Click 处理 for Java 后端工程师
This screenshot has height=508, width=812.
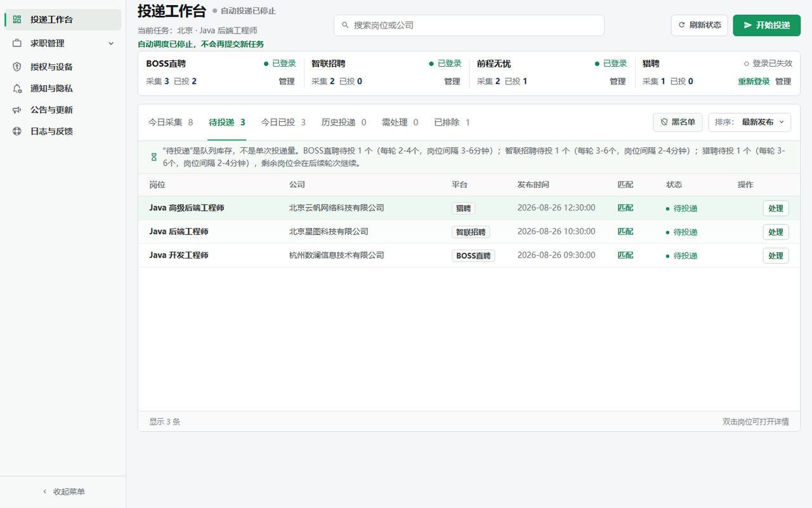tap(776, 232)
